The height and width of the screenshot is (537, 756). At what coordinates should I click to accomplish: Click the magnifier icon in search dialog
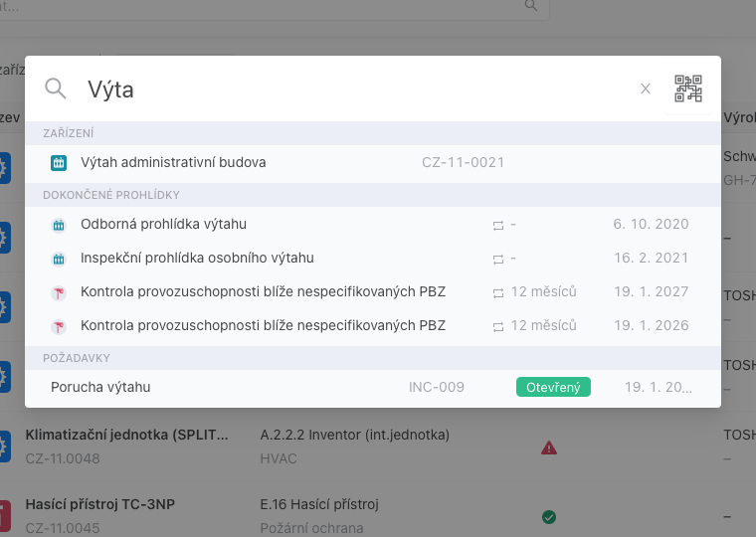(56, 89)
